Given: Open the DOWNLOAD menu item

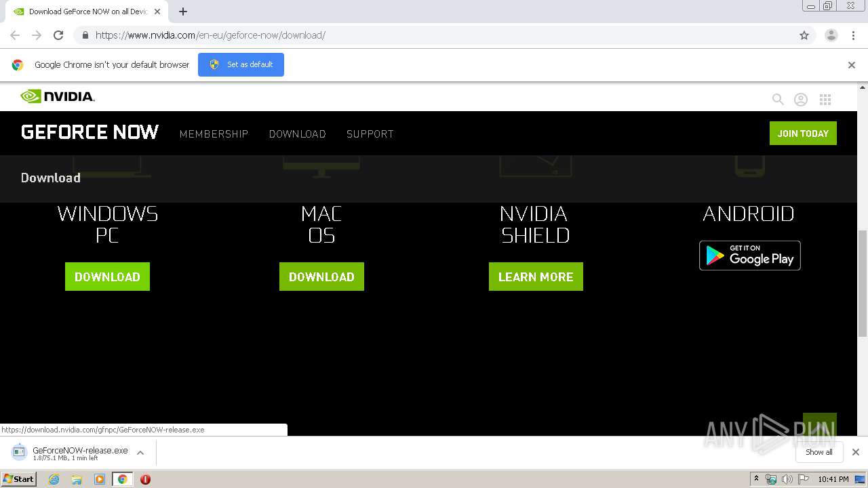Looking at the screenshot, I should (298, 134).
